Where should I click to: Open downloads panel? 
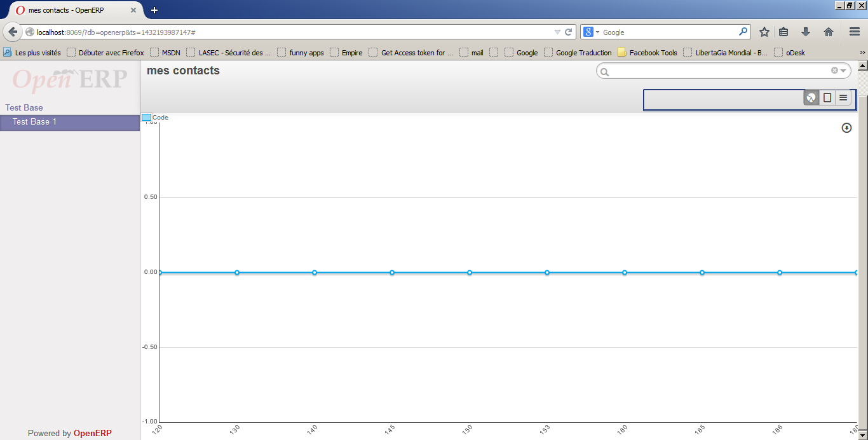(806, 32)
